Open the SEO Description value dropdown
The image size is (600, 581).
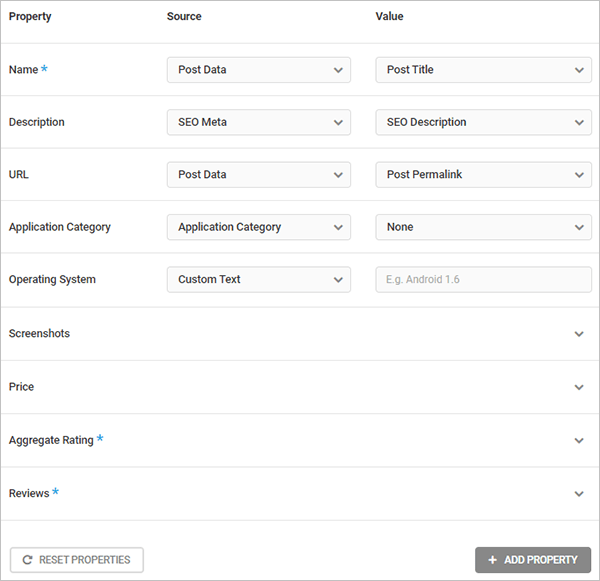484,122
